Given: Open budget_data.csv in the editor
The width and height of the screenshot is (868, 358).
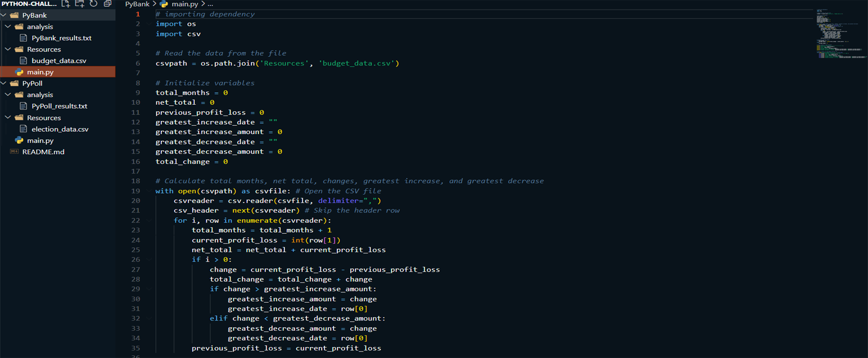Looking at the screenshot, I should point(59,61).
